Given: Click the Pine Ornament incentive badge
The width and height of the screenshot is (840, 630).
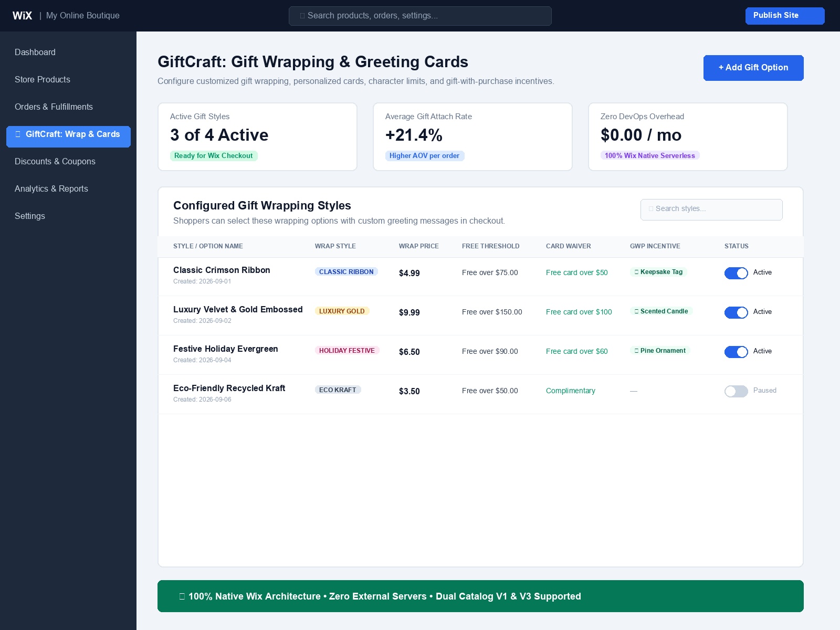Looking at the screenshot, I should pos(660,351).
